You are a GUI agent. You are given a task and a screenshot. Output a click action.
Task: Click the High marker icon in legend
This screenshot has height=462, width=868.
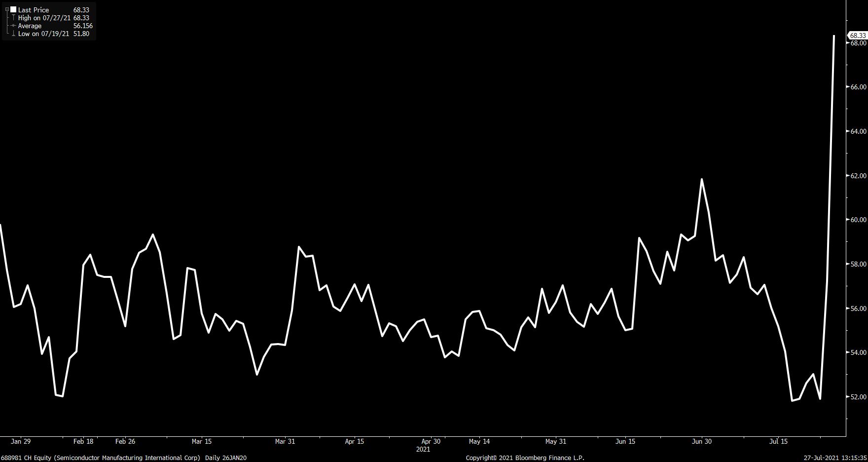click(x=13, y=18)
